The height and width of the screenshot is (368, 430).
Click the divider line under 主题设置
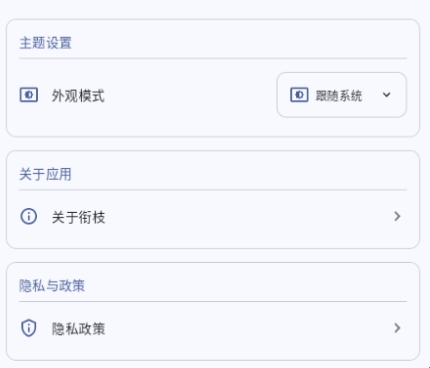(x=213, y=58)
